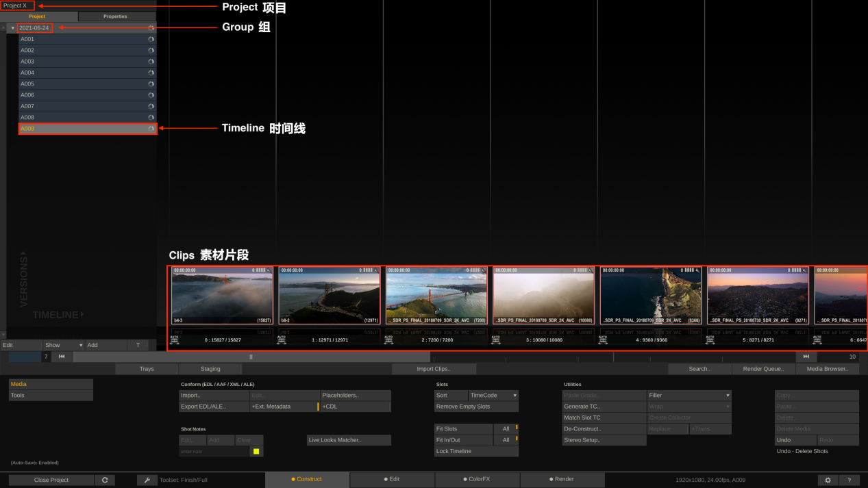The height and width of the screenshot is (488, 868).
Task: Click the Close Project button
Action: click(51, 480)
